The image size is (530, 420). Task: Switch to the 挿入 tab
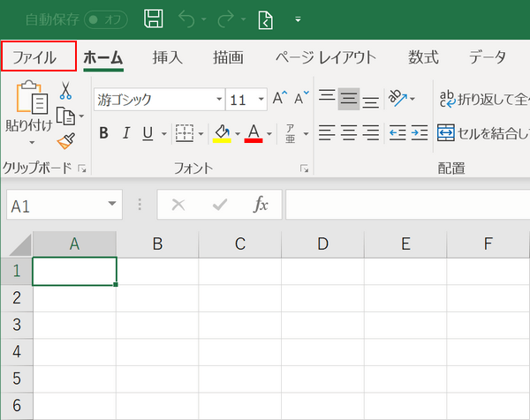(167, 57)
